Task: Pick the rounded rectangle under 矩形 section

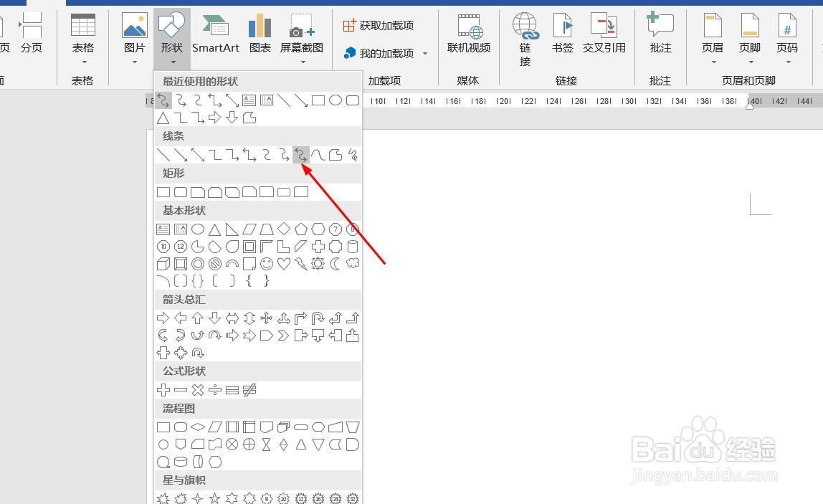Action: (181, 192)
